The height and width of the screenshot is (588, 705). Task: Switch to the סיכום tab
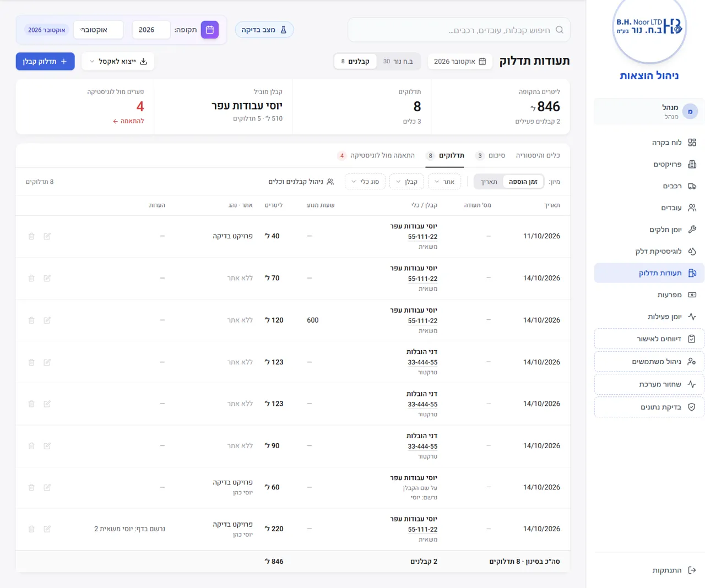[491, 156]
